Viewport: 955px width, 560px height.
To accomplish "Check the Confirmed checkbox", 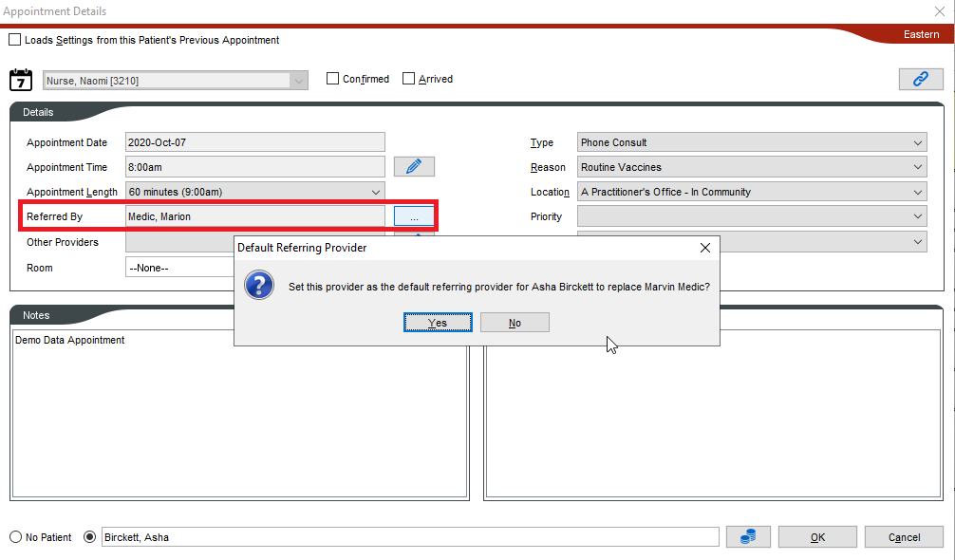I will coord(333,79).
